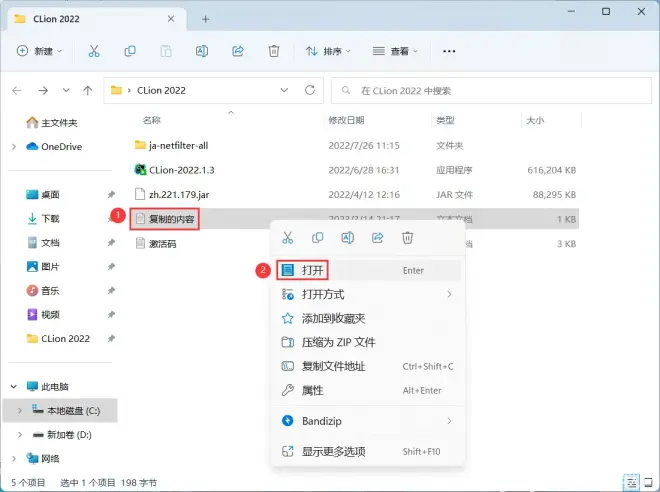Click the Cut scissors icon in context menu
660x492 pixels.
pyautogui.click(x=287, y=238)
